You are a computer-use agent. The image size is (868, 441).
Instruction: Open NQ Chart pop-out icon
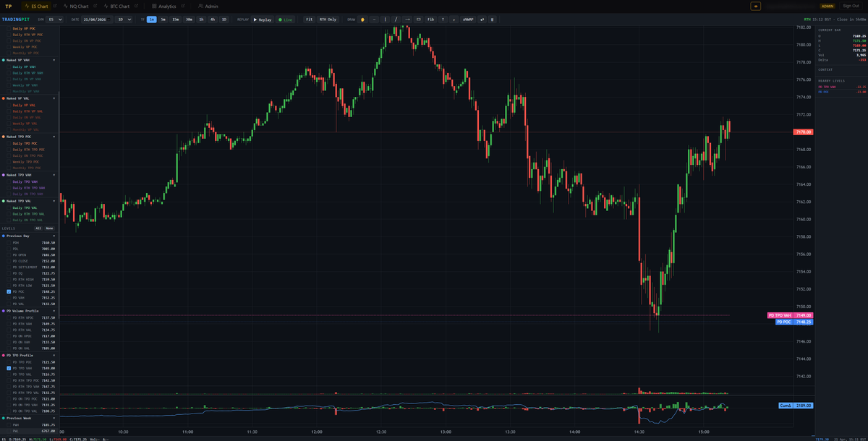pos(95,6)
